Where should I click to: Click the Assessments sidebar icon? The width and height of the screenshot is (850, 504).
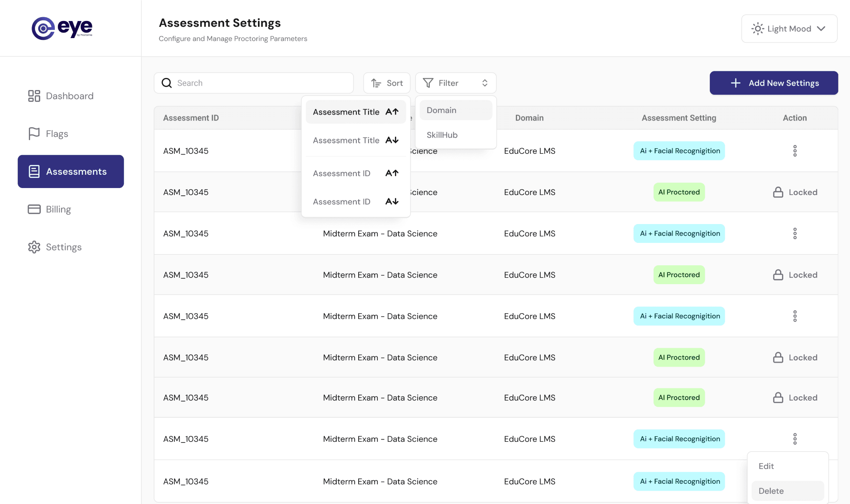point(34,171)
